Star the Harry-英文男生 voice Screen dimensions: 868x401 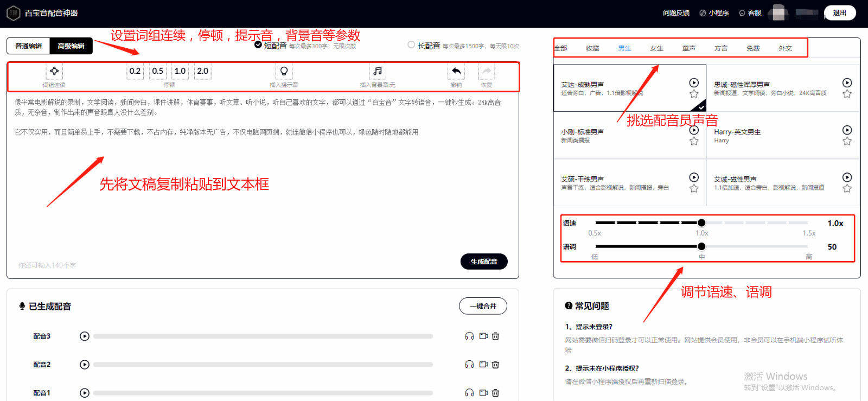point(847,141)
